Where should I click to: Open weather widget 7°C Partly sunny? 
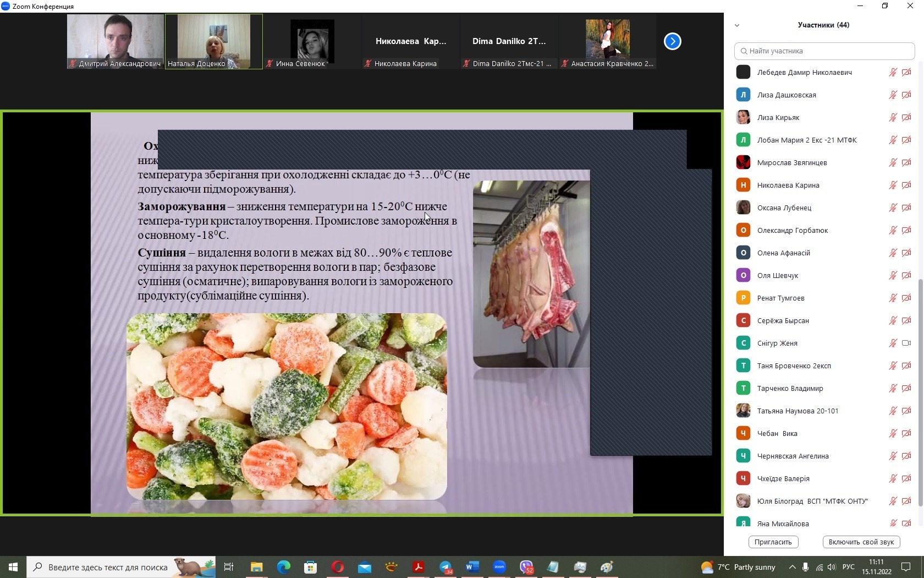click(738, 567)
